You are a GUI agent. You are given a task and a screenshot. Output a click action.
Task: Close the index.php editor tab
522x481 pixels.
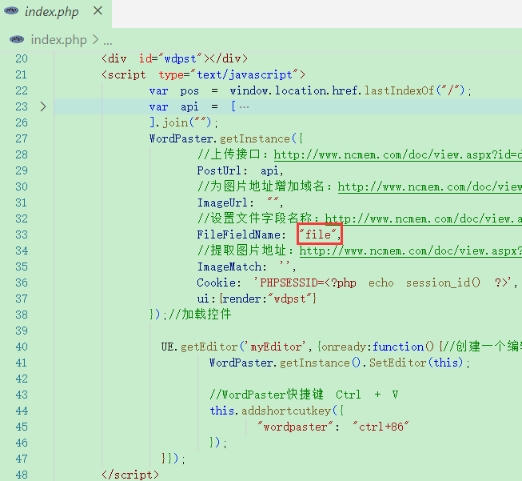tap(98, 11)
